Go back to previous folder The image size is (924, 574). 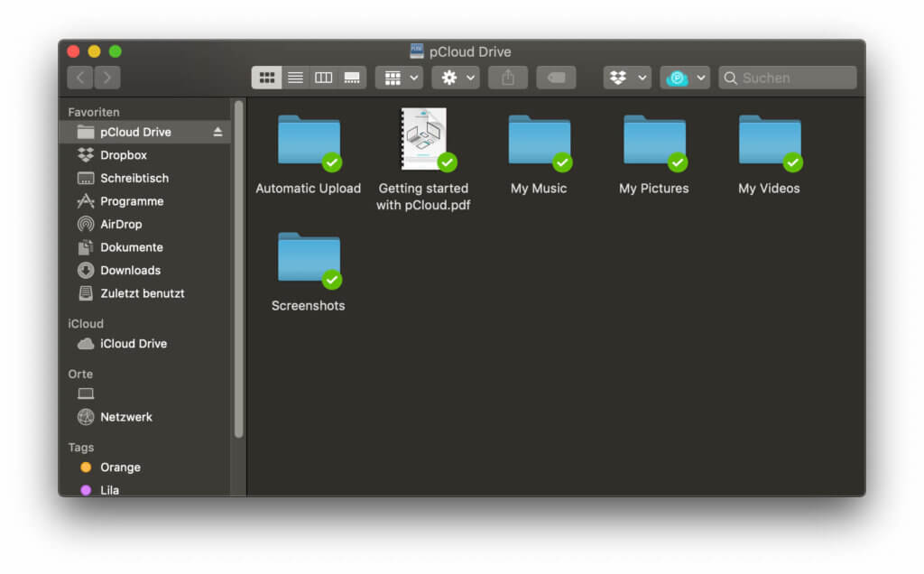79,78
